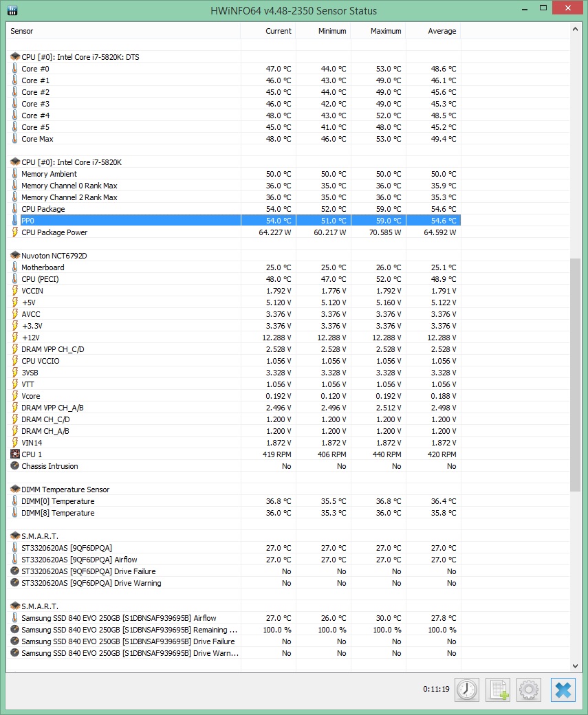Click the scrollbar down arrow

[575, 665]
